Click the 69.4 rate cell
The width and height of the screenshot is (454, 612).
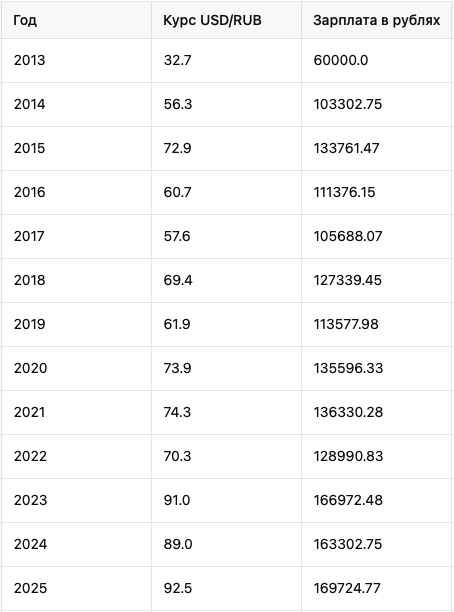point(226,280)
